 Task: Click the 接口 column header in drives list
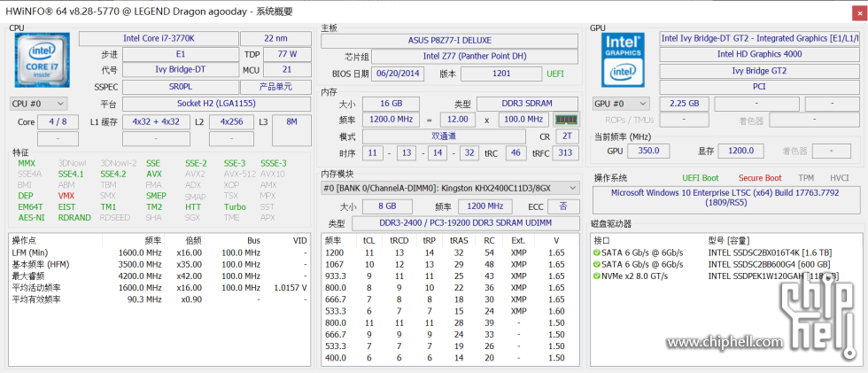coord(602,240)
